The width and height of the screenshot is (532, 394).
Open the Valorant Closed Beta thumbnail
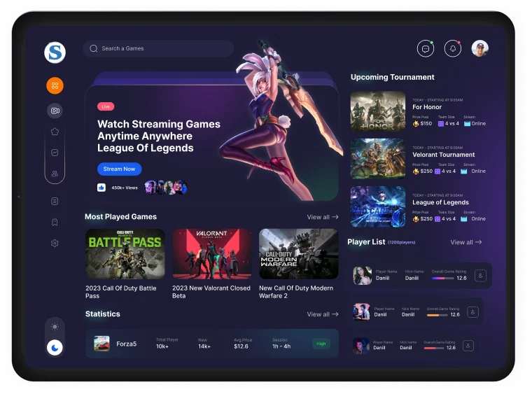(x=212, y=254)
